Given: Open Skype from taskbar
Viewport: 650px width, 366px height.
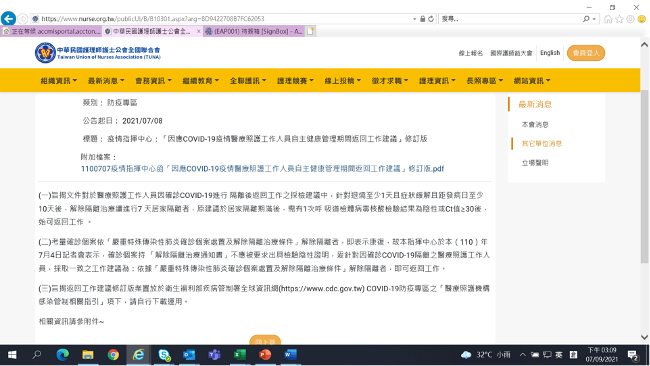Looking at the screenshot, I should (164, 355).
